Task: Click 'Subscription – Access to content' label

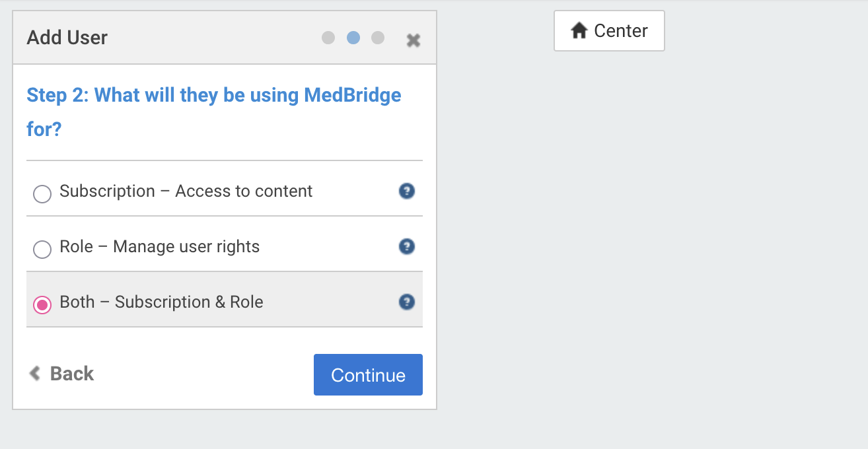Action: point(186,191)
